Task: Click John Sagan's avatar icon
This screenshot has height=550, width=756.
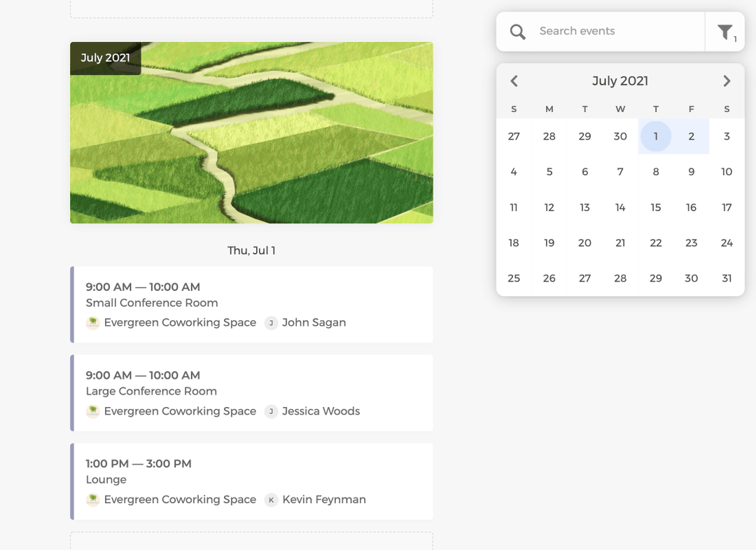Action: (x=271, y=323)
